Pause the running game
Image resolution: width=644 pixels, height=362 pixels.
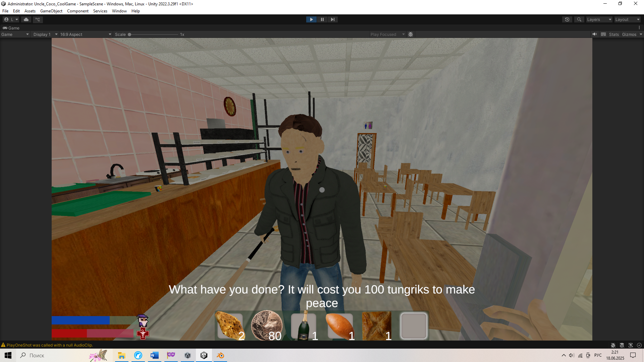pos(322,19)
